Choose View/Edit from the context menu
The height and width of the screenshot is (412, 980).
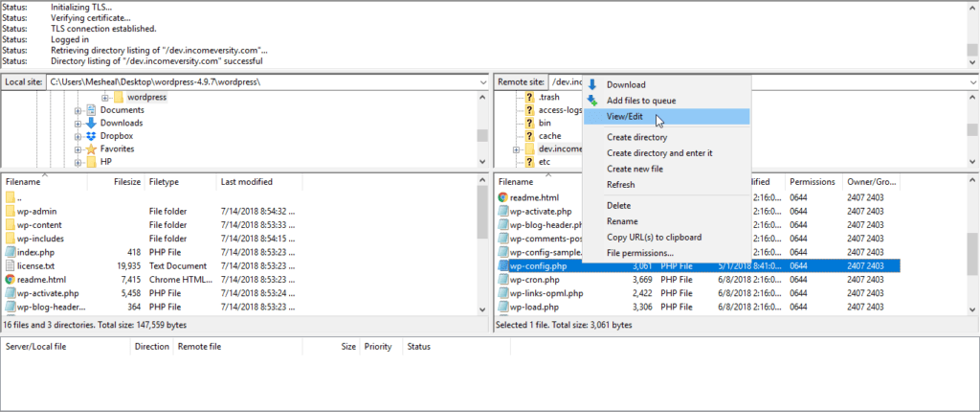625,117
